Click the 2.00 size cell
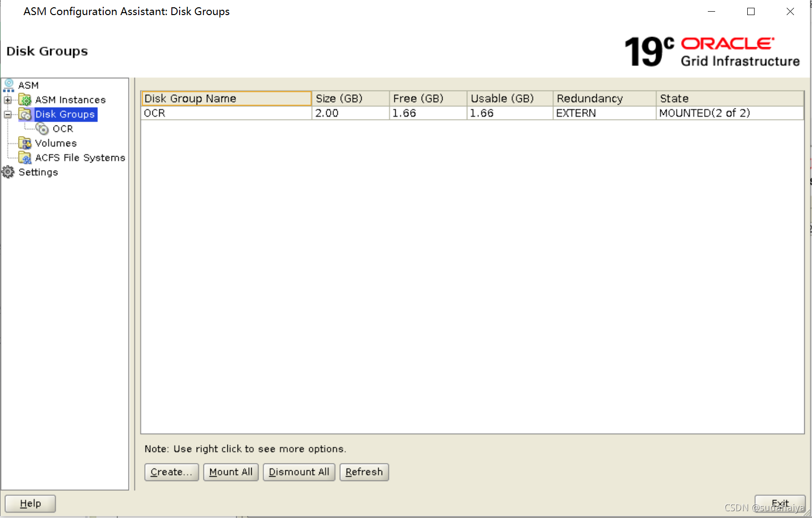Image resolution: width=812 pixels, height=518 pixels. [351, 113]
